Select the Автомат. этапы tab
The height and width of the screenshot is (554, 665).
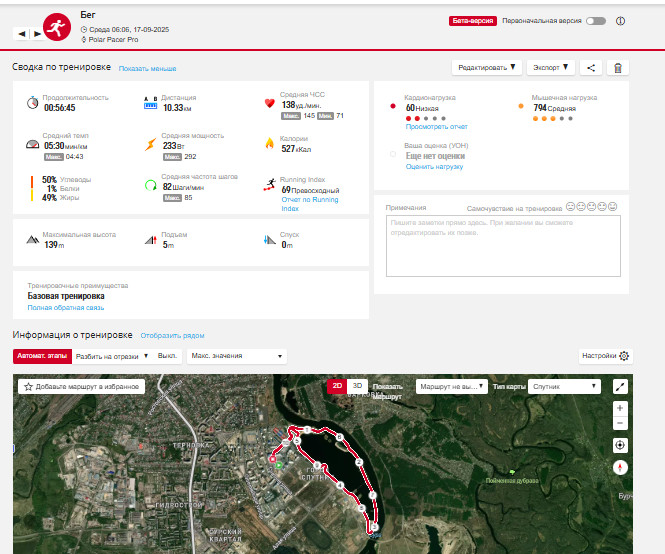tap(42, 356)
